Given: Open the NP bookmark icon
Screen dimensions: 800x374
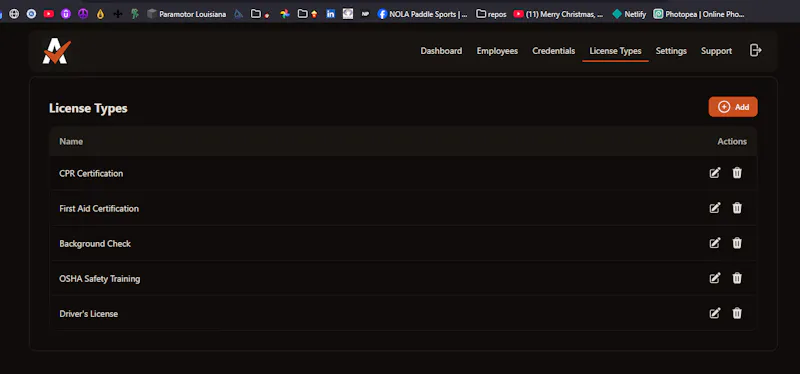Looking at the screenshot, I should [365, 14].
